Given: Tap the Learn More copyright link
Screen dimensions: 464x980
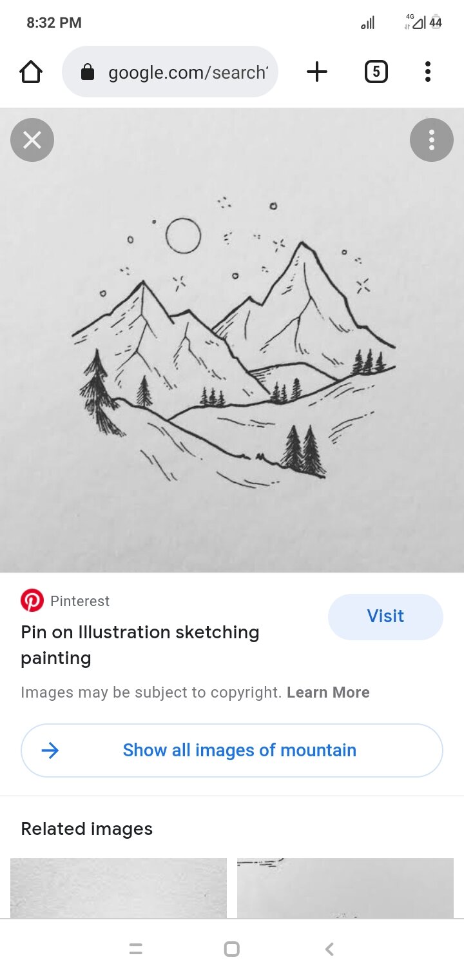Looking at the screenshot, I should coord(328,692).
